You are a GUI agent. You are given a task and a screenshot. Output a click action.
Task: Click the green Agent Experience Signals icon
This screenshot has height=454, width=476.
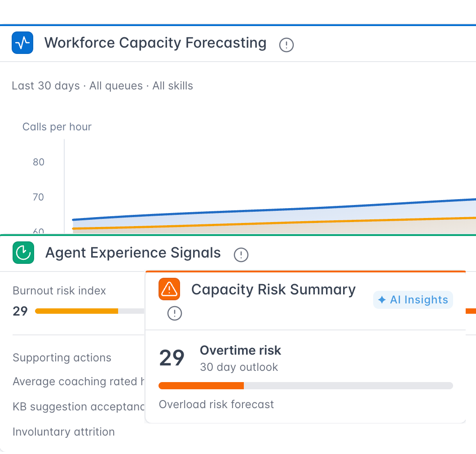pos(23,253)
